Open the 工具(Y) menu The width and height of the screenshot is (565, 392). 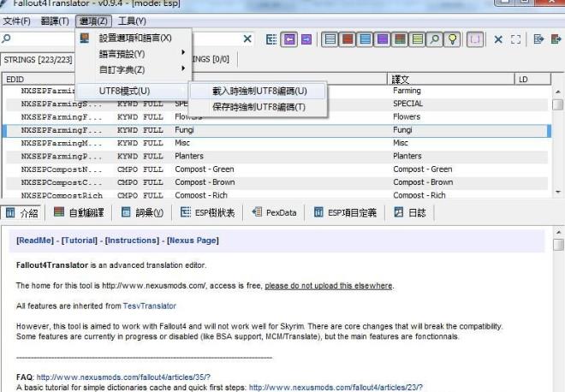tap(132, 21)
